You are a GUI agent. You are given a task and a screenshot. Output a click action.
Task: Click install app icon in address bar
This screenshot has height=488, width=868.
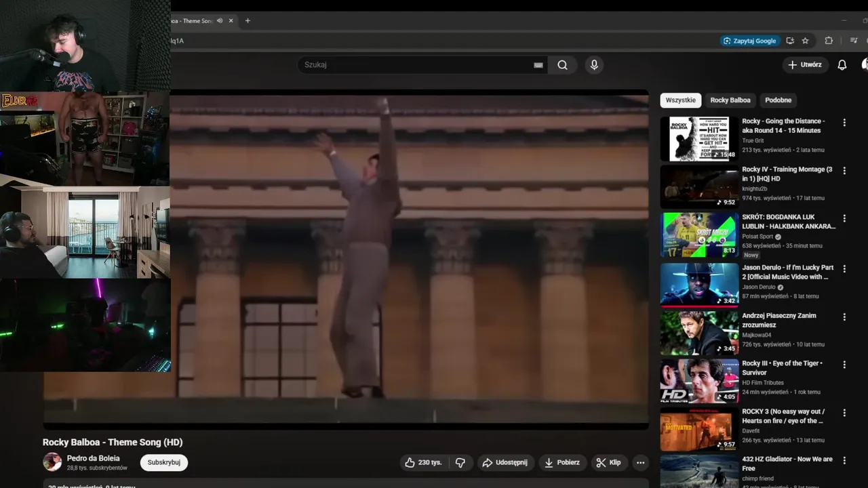point(790,41)
